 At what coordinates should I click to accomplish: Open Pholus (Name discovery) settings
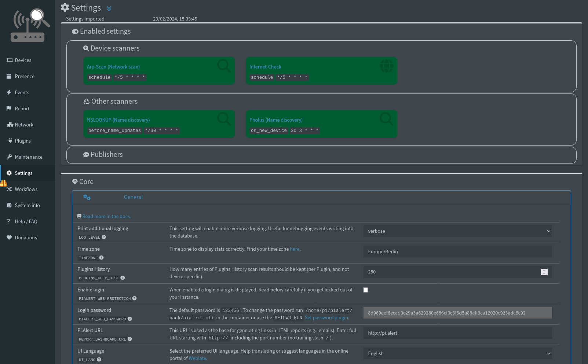(x=276, y=120)
